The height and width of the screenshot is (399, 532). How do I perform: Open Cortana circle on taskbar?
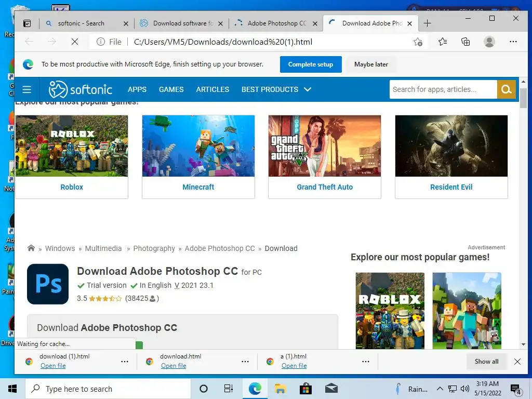pos(204,389)
